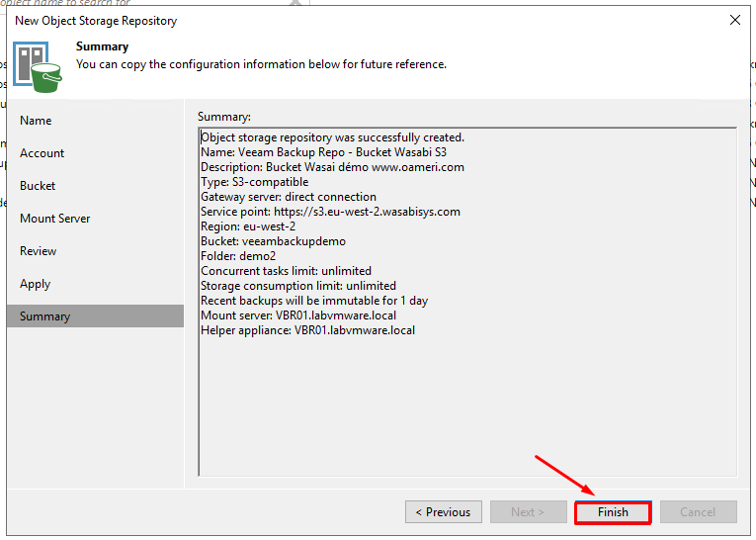The width and height of the screenshot is (756, 540).
Task: Click the 'Object storage repository was successfully created.' line
Action: [x=333, y=137]
